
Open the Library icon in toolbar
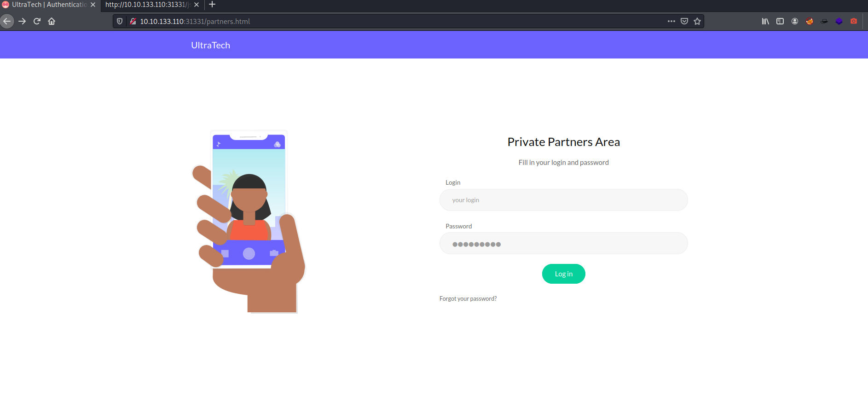click(x=765, y=21)
